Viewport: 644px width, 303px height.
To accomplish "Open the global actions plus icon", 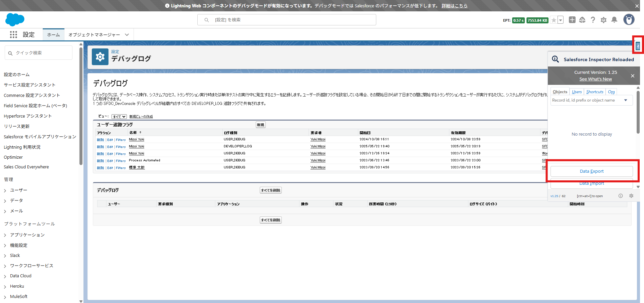I will (572, 20).
